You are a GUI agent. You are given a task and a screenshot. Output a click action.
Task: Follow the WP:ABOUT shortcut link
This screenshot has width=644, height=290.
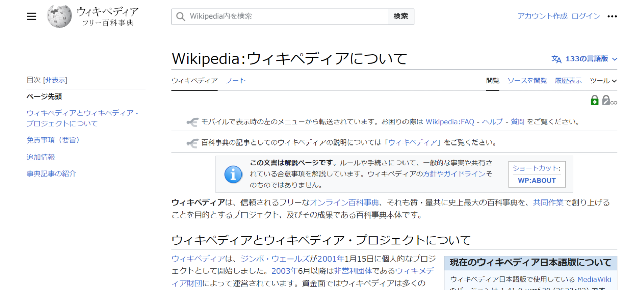click(x=536, y=180)
